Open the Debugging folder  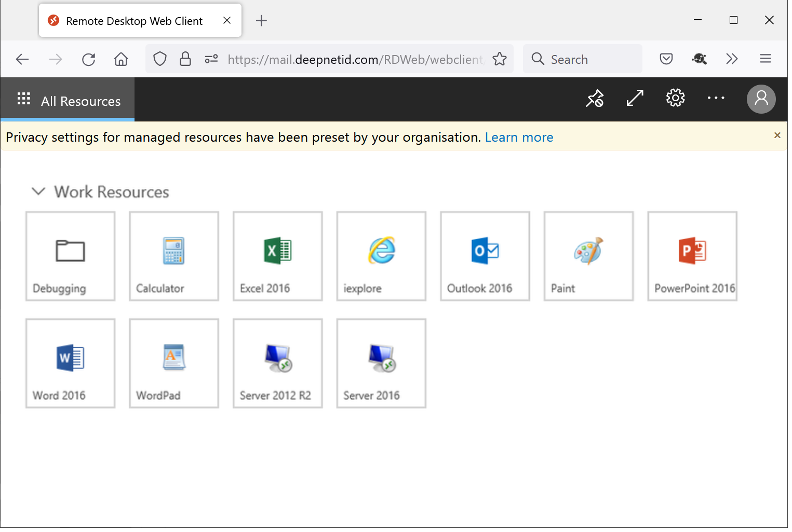pyautogui.click(x=71, y=256)
